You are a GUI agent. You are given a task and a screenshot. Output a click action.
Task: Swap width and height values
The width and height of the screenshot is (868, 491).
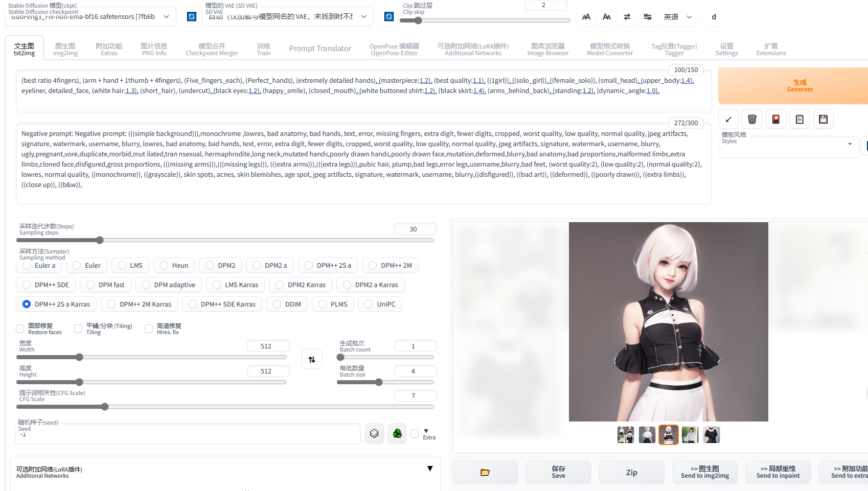312,359
